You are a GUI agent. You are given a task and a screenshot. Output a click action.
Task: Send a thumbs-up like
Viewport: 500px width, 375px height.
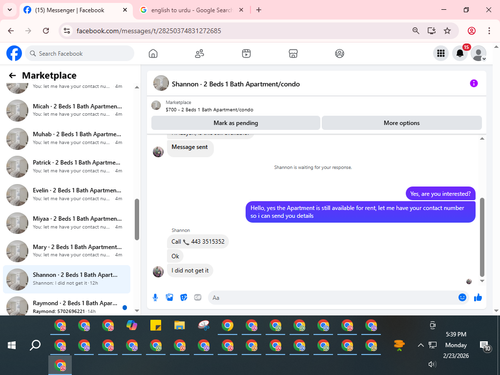(x=478, y=297)
